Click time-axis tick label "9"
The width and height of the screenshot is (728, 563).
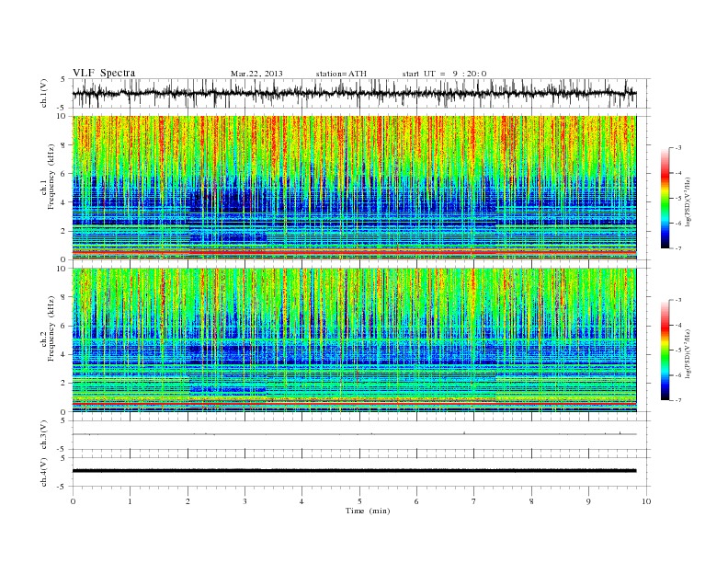588,501
